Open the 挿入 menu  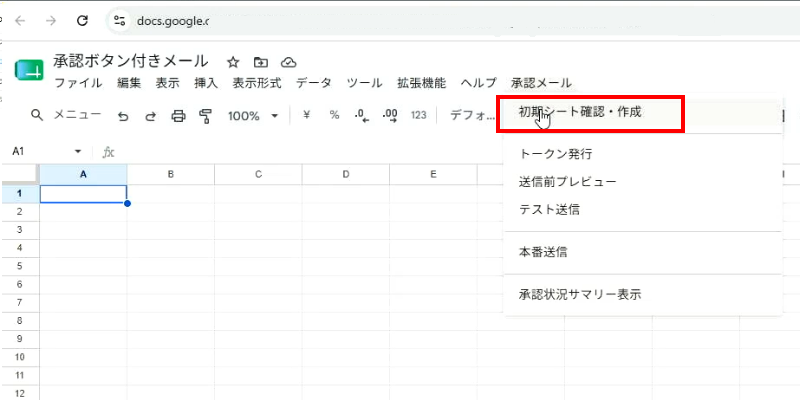point(206,83)
